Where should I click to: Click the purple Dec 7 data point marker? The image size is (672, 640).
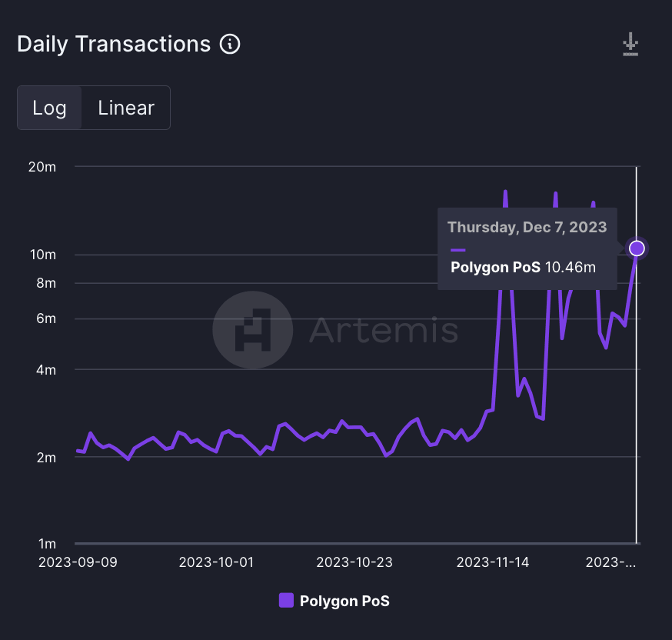coord(637,248)
